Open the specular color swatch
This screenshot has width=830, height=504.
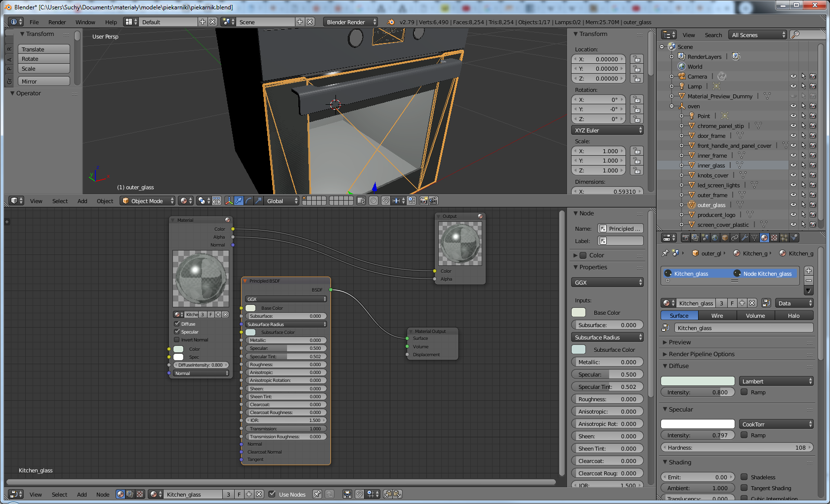(698, 424)
